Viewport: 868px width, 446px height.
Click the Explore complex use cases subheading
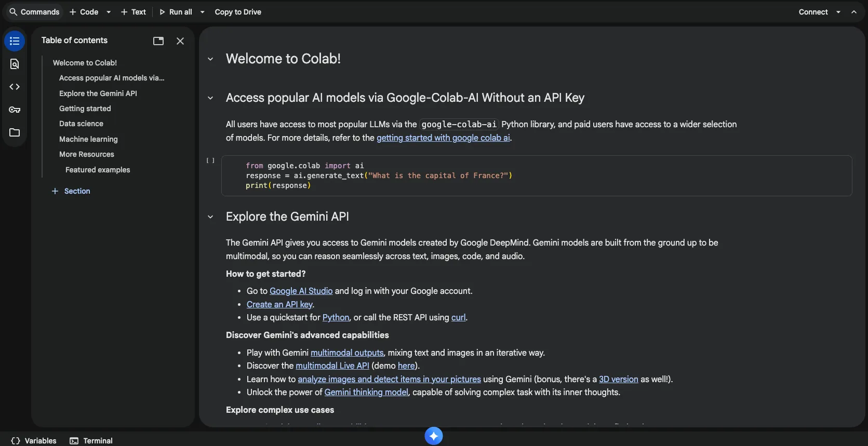click(x=280, y=410)
